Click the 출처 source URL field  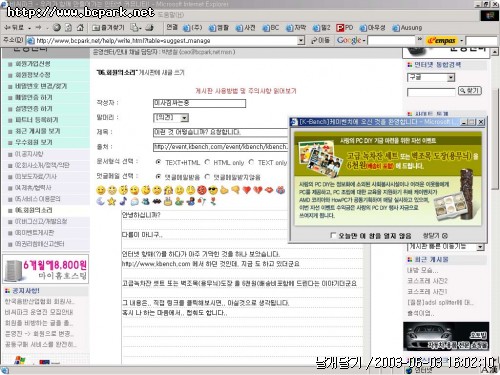click(221, 147)
